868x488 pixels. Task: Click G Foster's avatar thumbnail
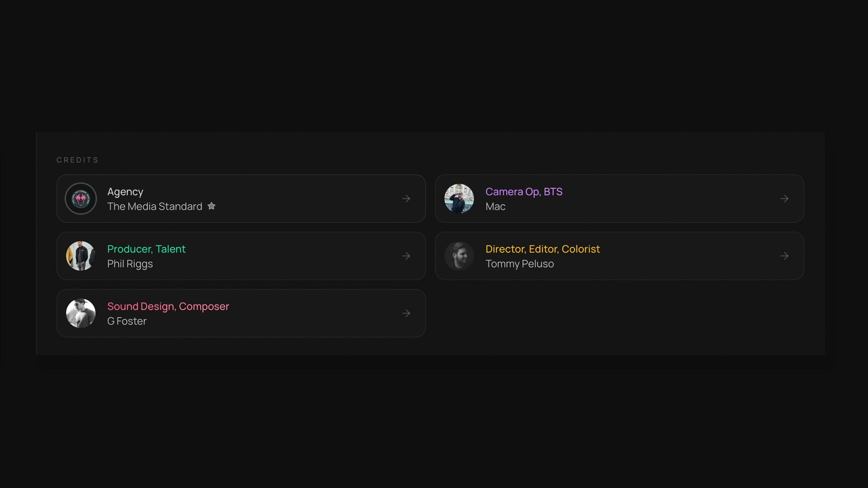tap(80, 313)
